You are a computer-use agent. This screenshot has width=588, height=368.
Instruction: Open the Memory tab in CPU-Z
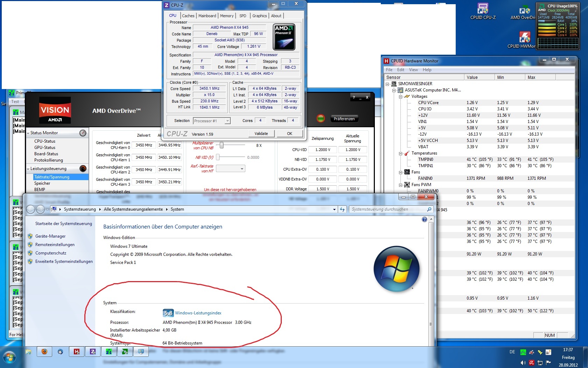tap(227, 16)
